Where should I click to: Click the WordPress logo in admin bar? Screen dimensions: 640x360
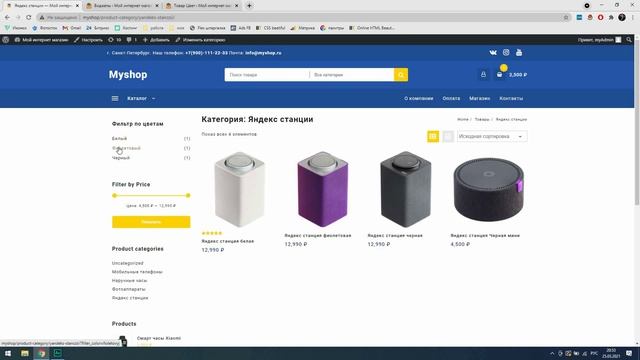tap(6, 40)
